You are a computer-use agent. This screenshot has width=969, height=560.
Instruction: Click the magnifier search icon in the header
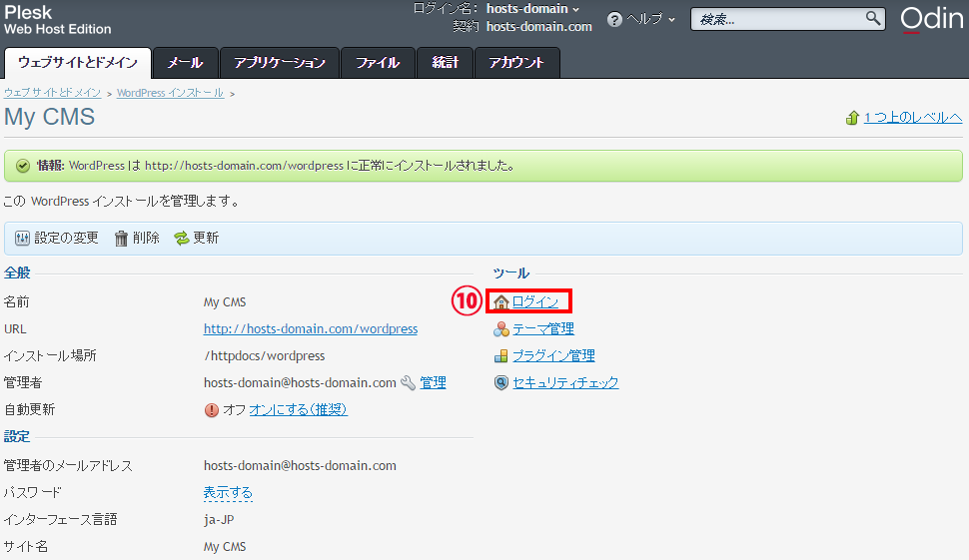[872, 19]
